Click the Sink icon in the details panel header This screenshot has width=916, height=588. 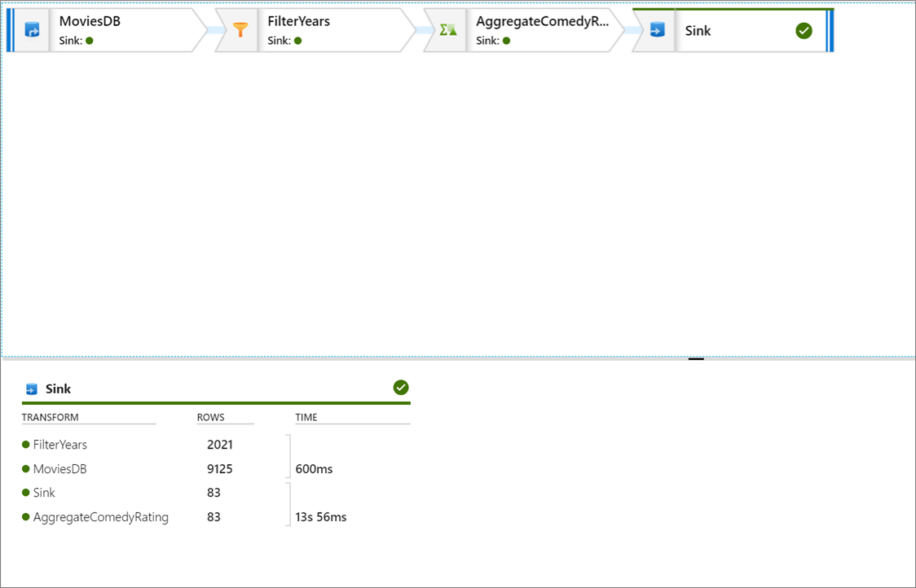click(30, 388)
